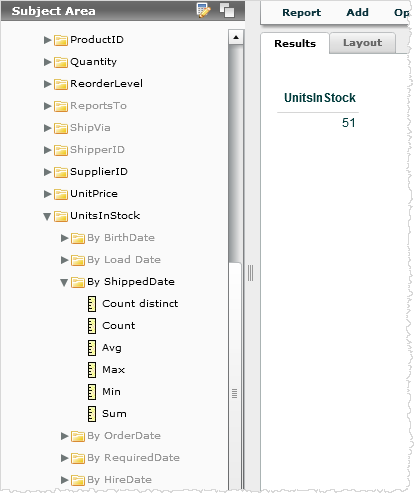
Task: Expand the By OrderDate folder
Action: point(65,436)
